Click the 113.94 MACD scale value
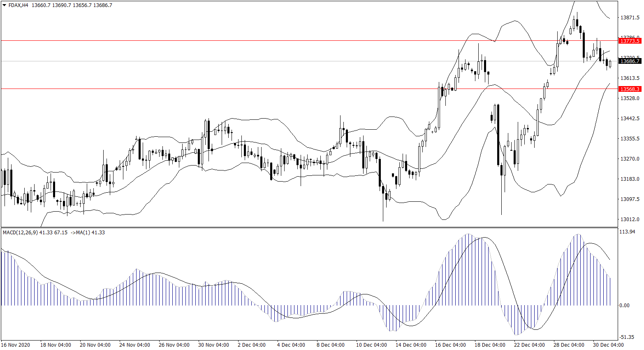 627,232
